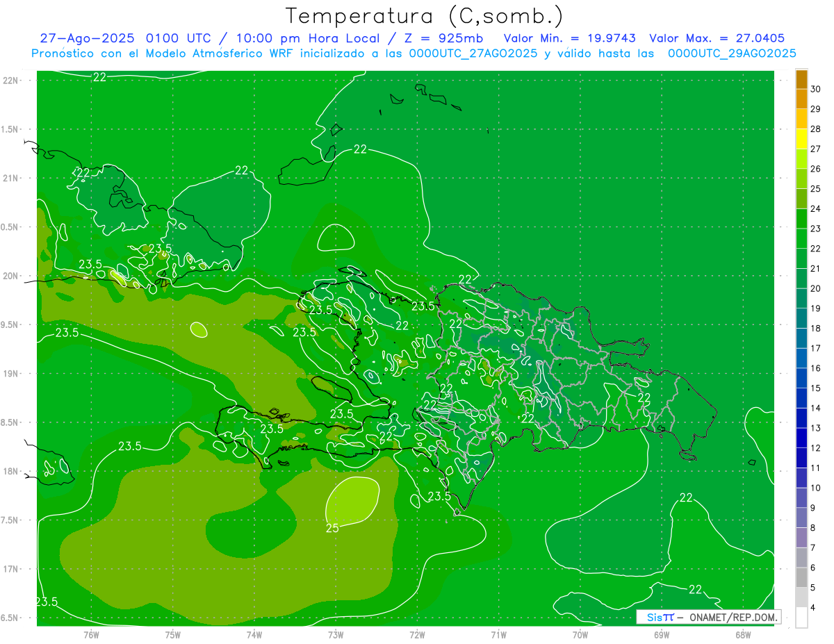Screen dimensions: 834x644
Task: Click the "72W" longitude axis label
Action: [417, 634]
